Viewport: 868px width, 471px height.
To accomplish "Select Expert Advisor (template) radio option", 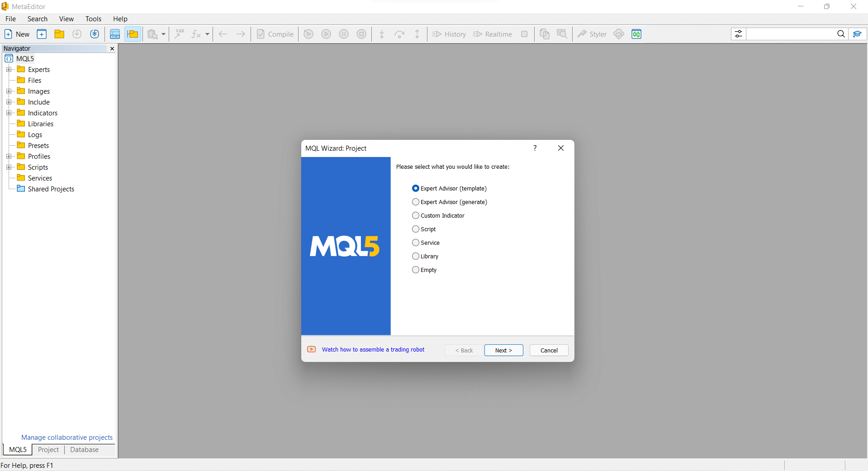I will (449, 188).
